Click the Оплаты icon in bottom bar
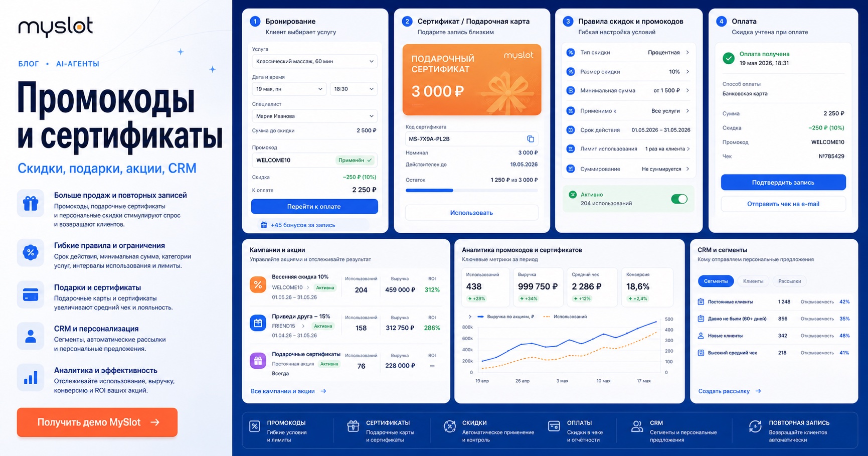The height and width of the screenshot is (456, 868). (x=554, y=426)
